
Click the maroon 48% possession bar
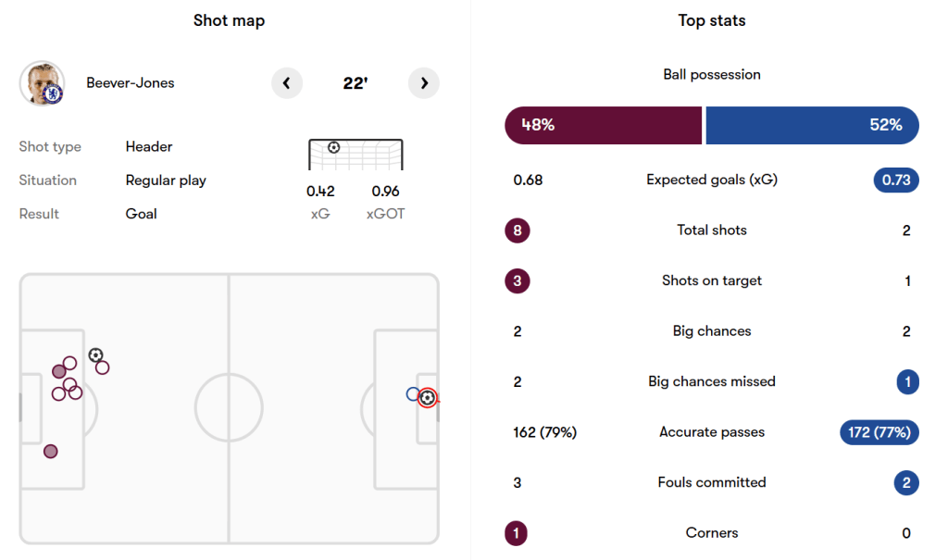pyautogui.click(x=603, y=125)
